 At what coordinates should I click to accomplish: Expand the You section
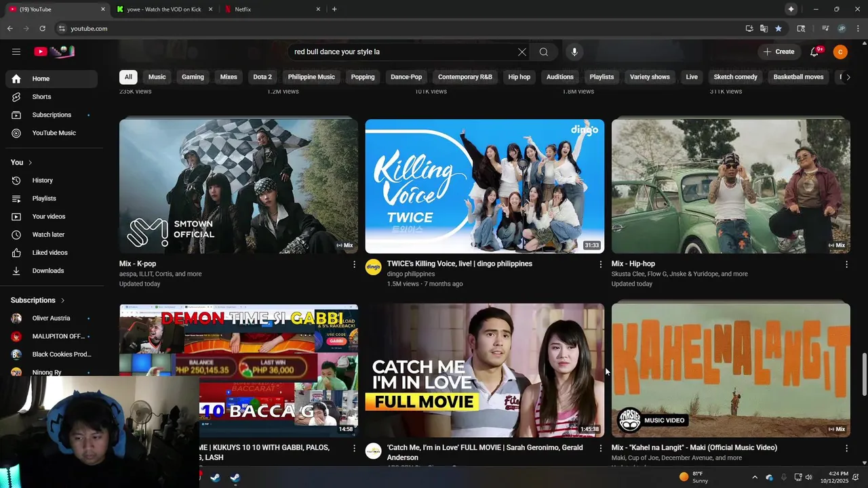click(x=22, y=162)
